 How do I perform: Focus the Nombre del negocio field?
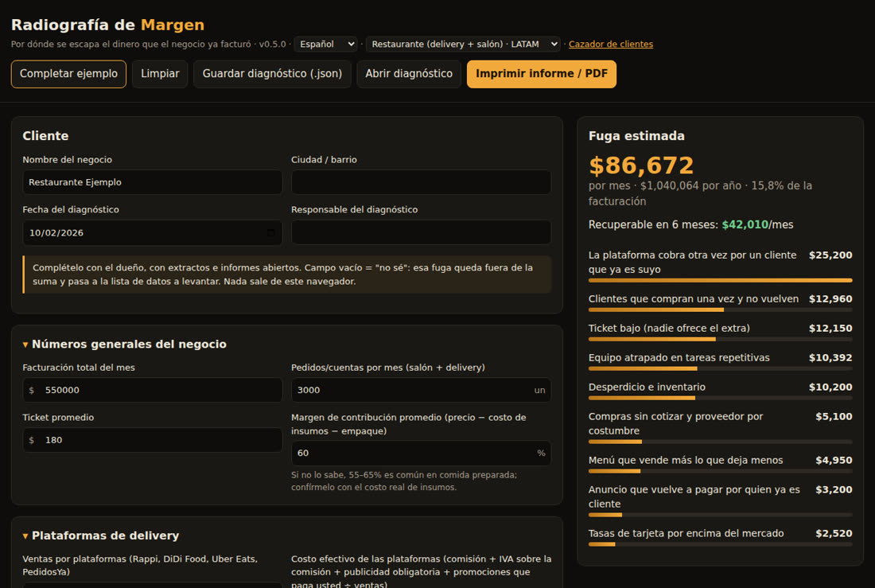coord(153,182)
